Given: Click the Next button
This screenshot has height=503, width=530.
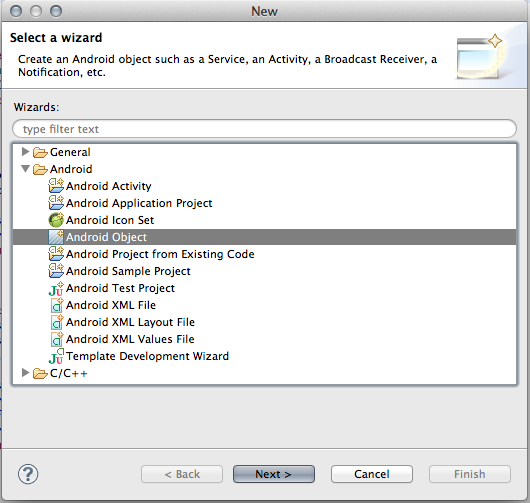Looking at the screenshot, I should 274,474.
